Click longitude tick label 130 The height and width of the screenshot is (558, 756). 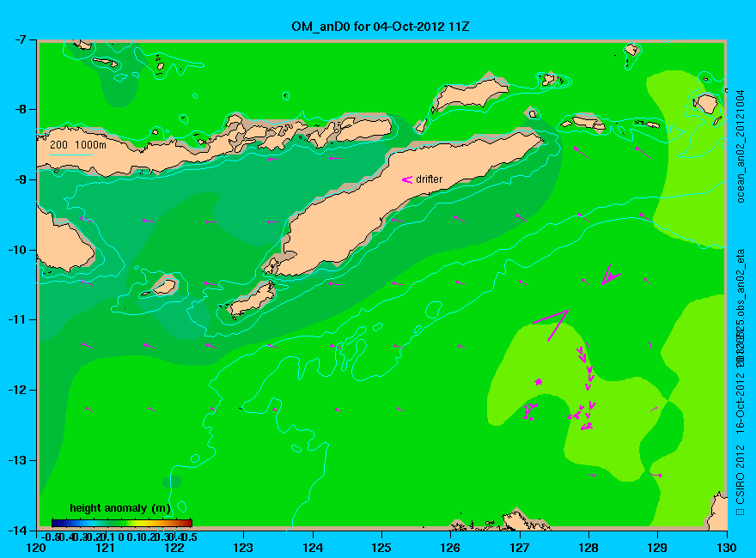point(727,548)
